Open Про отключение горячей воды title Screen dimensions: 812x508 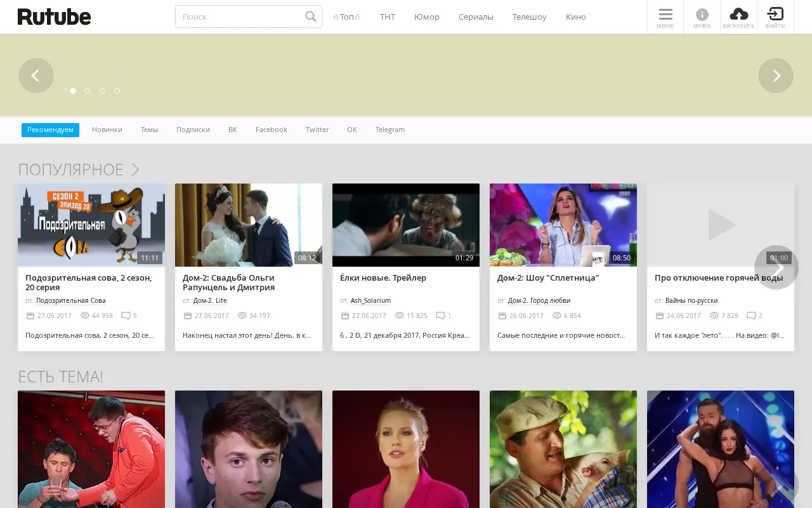719,277
